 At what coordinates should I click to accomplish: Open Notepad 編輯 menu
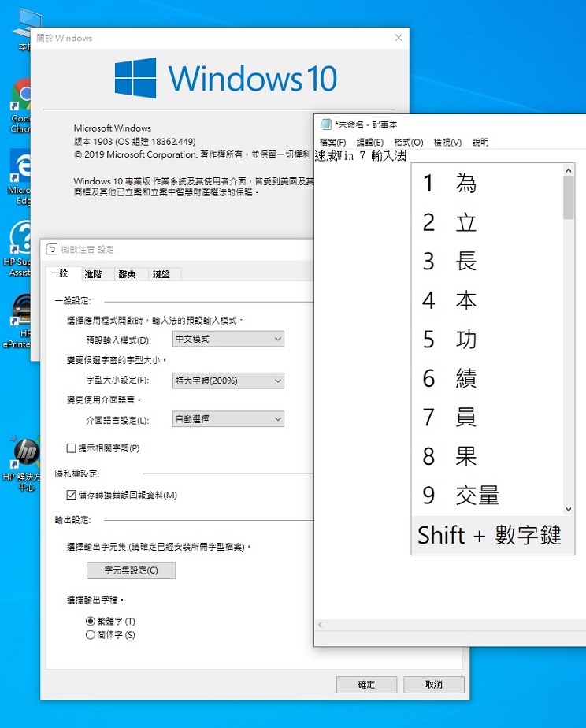tap(369, 142)
